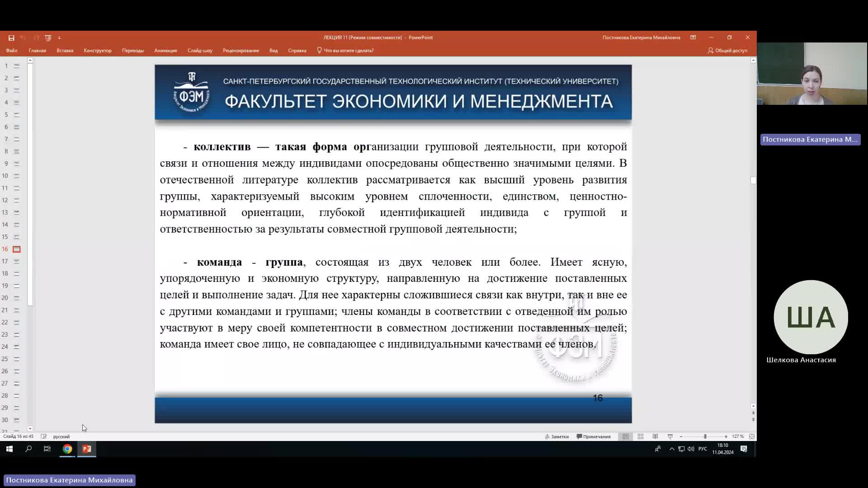Start slideshow from Quick Access toolbar icon
Image resolution: width=868 pixels, height=488 pixels.
(48, 38)
